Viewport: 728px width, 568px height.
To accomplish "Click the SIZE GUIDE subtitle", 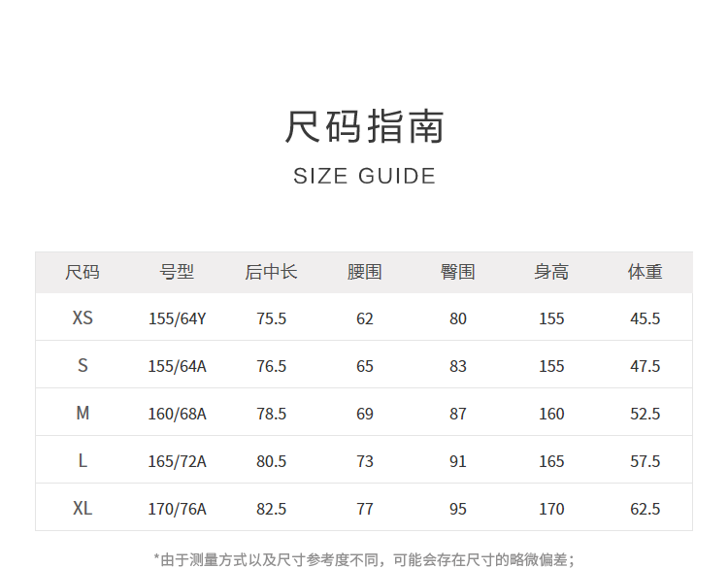I will coord(364,177).
